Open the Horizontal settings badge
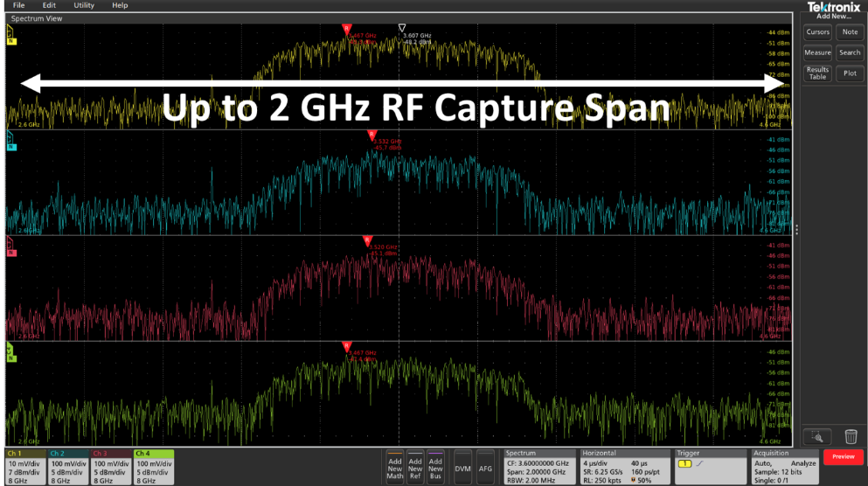The width and height of the screenshot is (868, 486). [624, 468]
